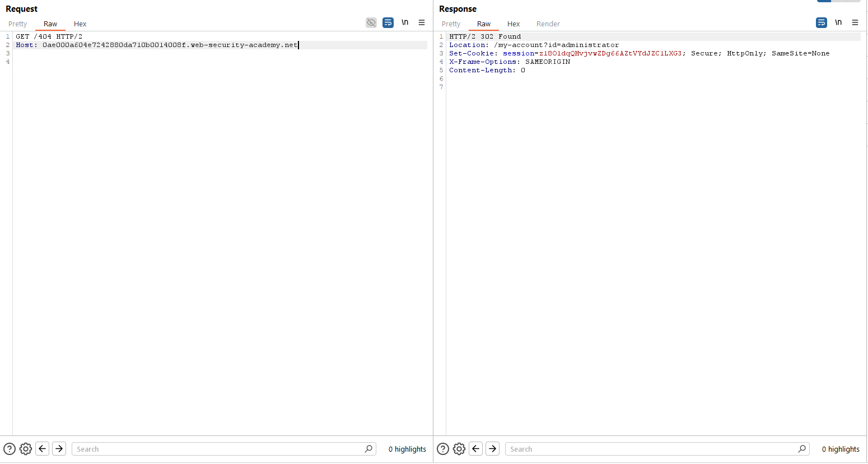The image size is (868, 464).
Task: Toggle hidden characters eye icon in Request panel
Action: click(x=371, y=23)
